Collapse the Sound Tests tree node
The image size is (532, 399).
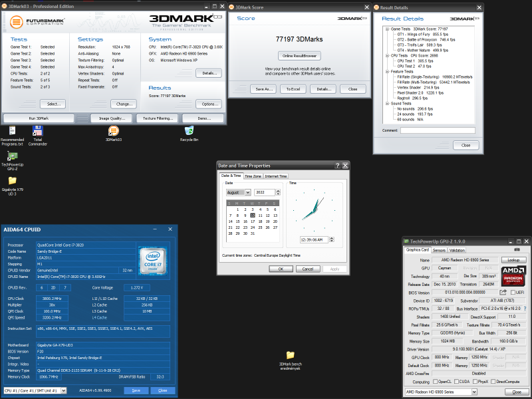[x=387, y=104]
